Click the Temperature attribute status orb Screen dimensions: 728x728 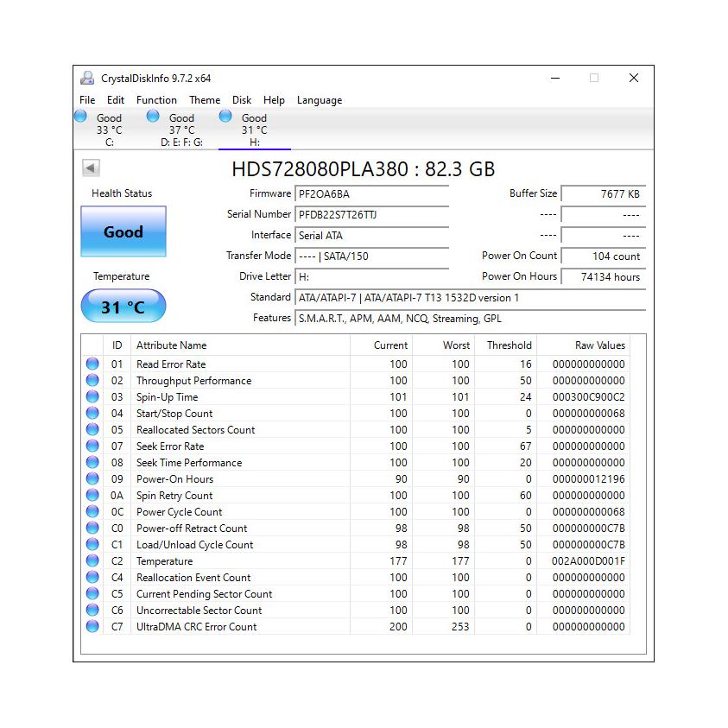92,561
